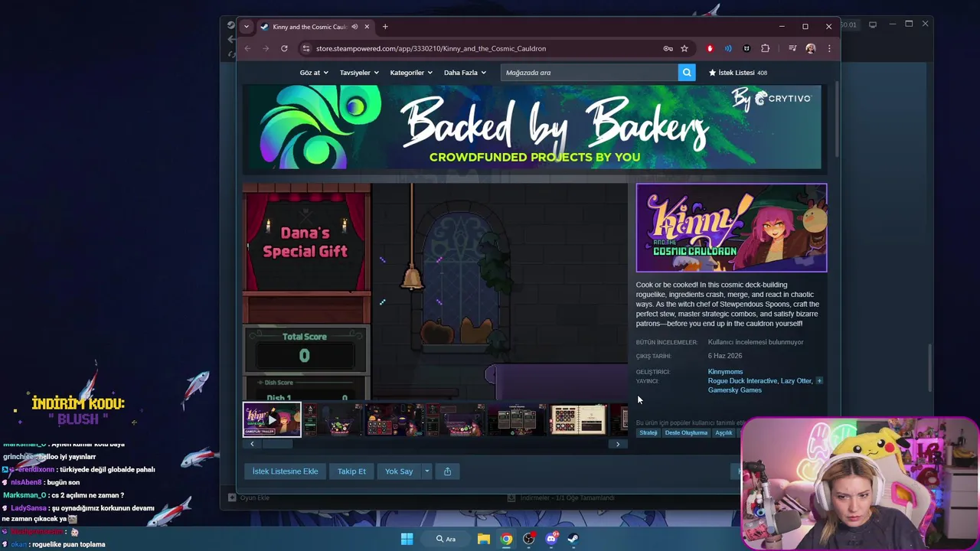Viewport: 980px width, 551px height.
Task: Open İndirmeler status in Steam window
Action: coord(561,497)
